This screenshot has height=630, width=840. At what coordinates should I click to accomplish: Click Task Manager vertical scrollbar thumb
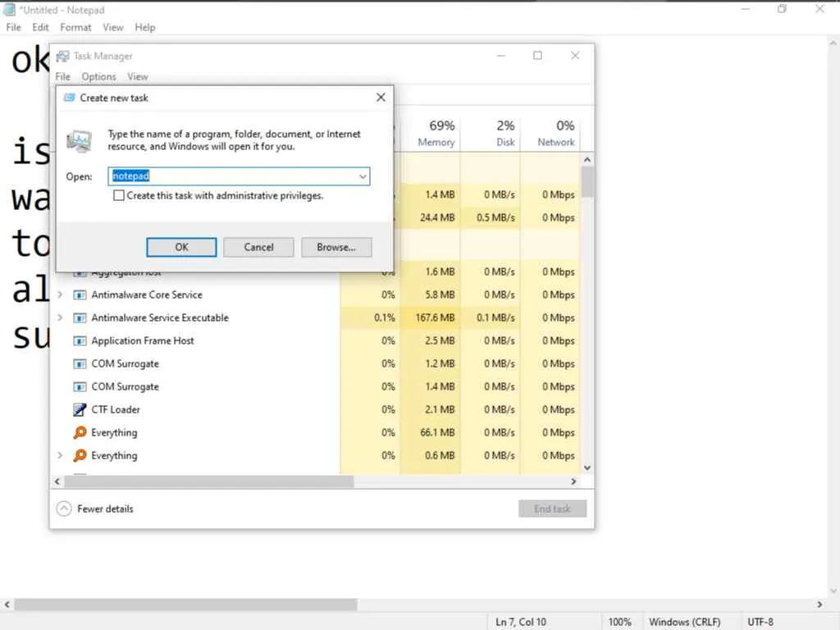(587, 182)
